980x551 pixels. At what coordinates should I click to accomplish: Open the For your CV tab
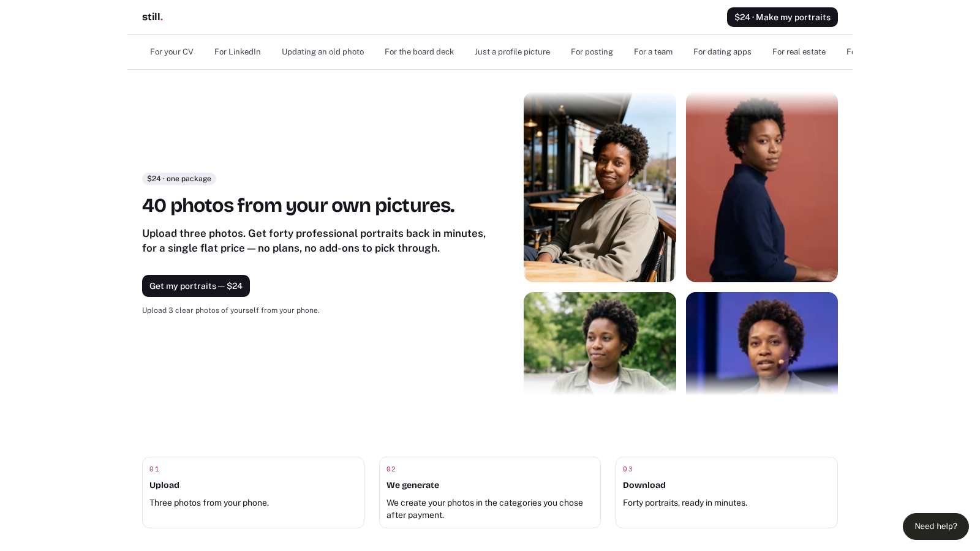pyautogui.click(x=171, y=52)
